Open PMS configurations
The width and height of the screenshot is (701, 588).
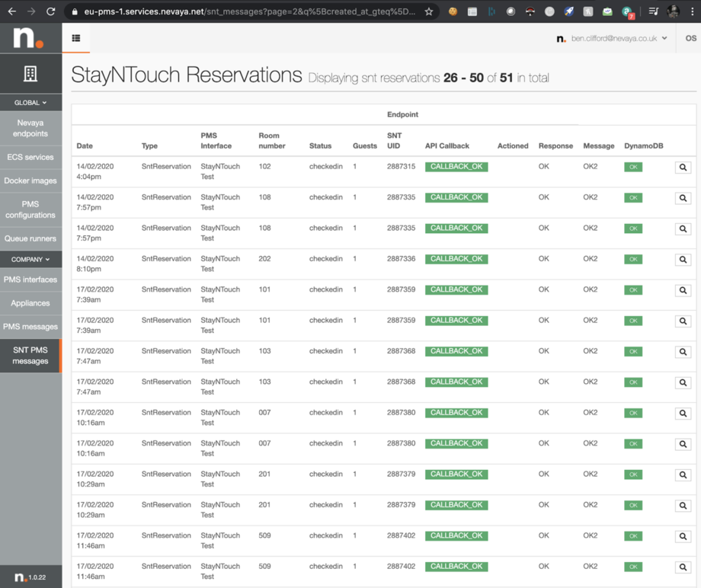30,209
